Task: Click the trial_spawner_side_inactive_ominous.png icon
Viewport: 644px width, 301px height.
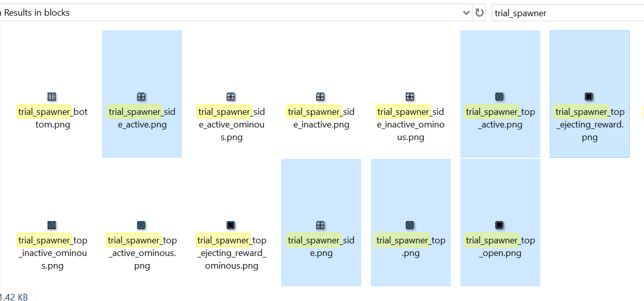Action: click(410, 96)
